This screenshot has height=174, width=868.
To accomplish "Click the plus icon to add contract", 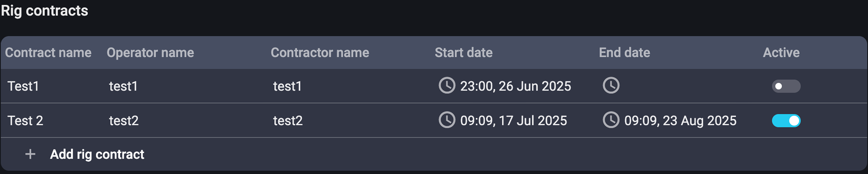I will click(30, 154).
